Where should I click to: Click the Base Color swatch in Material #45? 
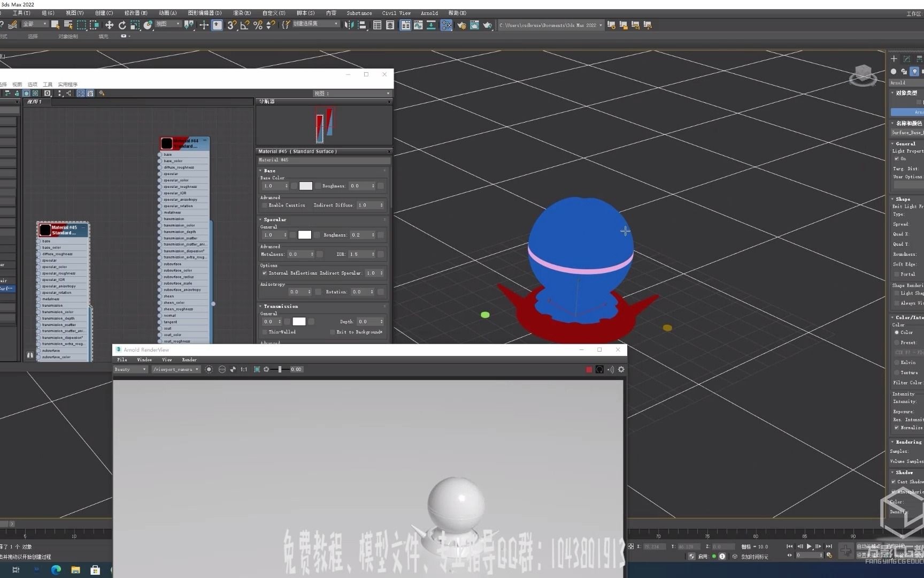(x=305, y=186)
